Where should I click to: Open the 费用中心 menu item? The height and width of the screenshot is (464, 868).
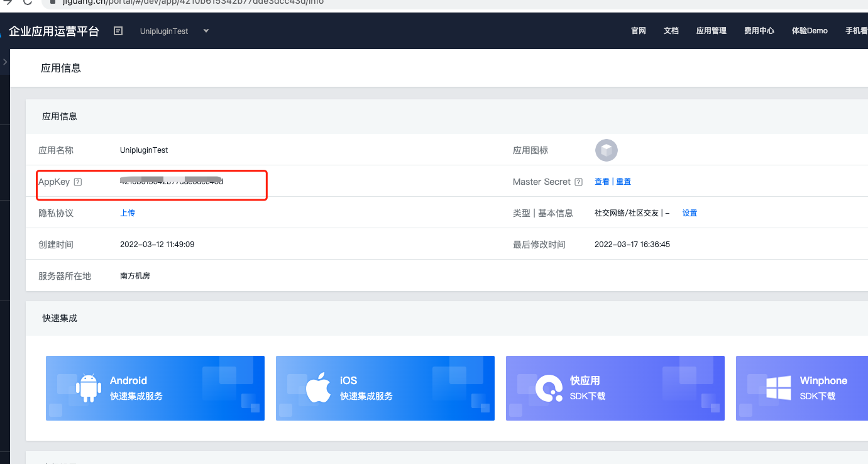click(x=759, y=30)
